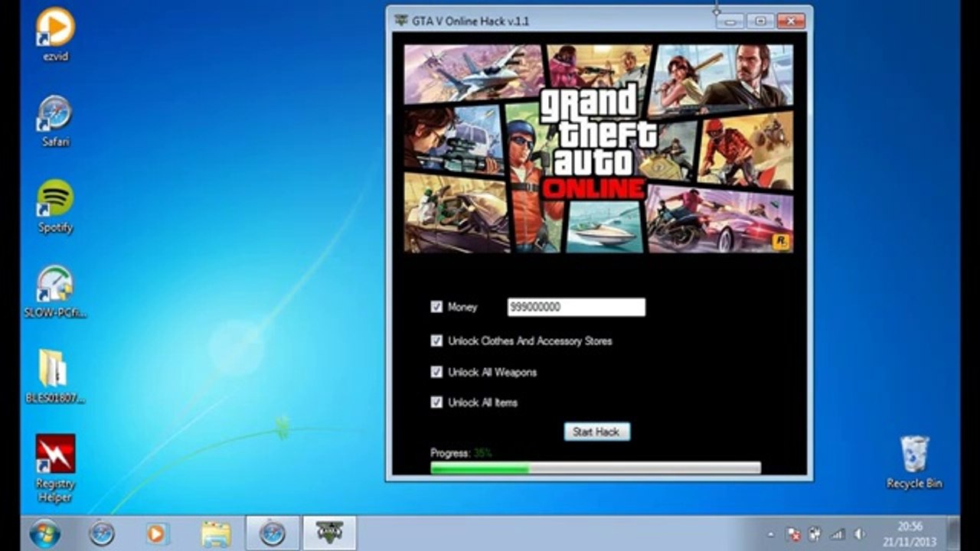Select the Registry Helper desktop shortcut
Image resolution: width=980 pixels, height=551 pixels.
click(x=55, y=468)
